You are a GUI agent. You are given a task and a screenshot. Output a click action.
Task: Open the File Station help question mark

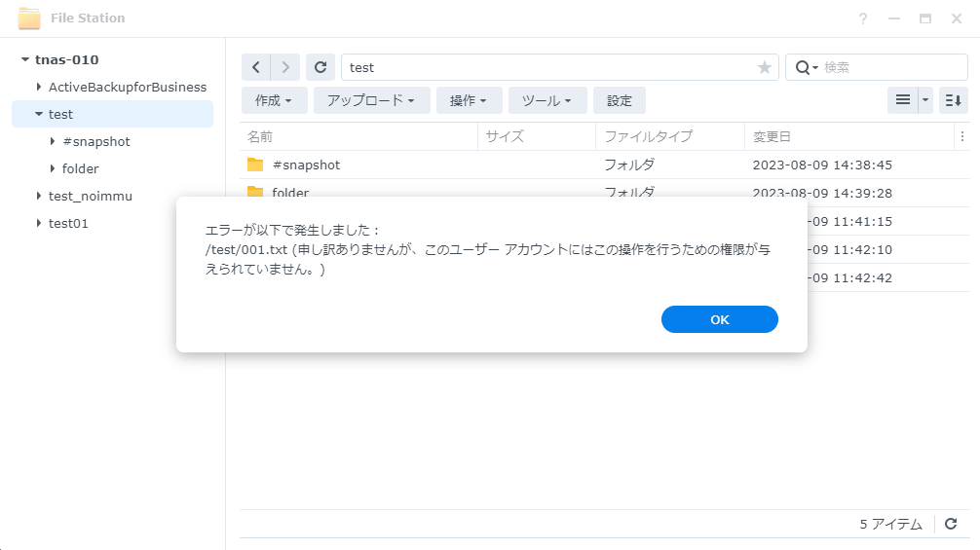pyautogui.click(x=863, y=18)
